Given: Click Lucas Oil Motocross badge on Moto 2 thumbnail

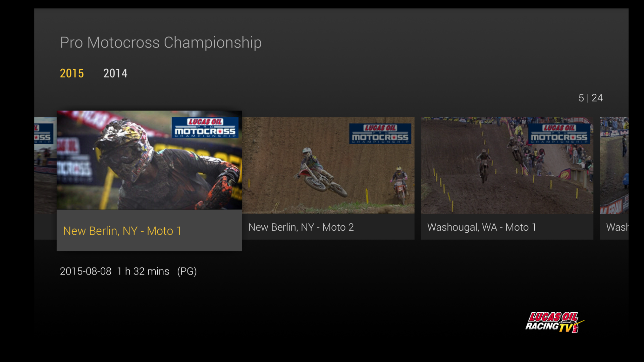Looking at the screenshot, I should click(x=380, y=133).
